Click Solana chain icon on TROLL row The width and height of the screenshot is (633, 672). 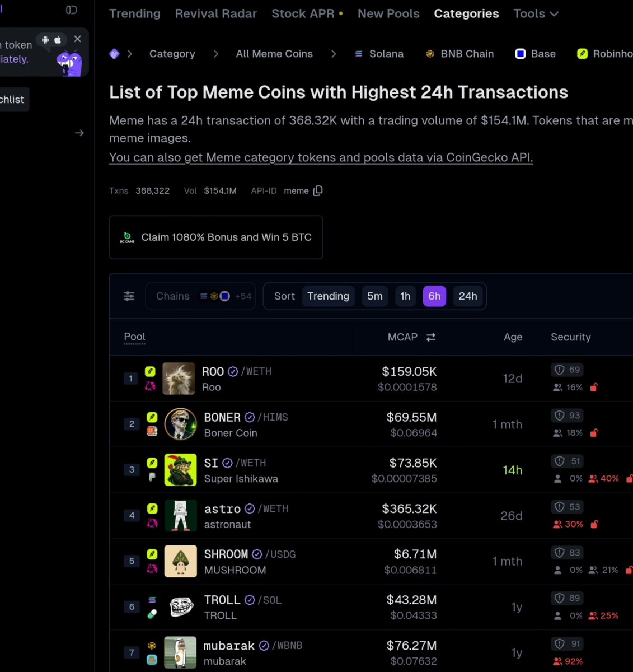point(152,600)
